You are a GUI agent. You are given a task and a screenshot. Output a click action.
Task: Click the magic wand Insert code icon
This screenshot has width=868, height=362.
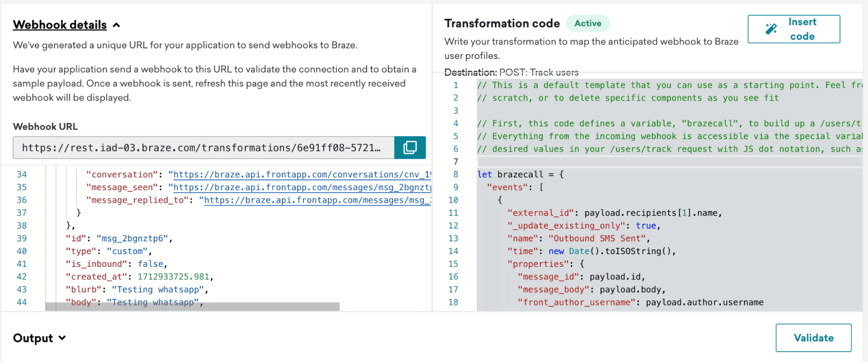pos(771,29)
